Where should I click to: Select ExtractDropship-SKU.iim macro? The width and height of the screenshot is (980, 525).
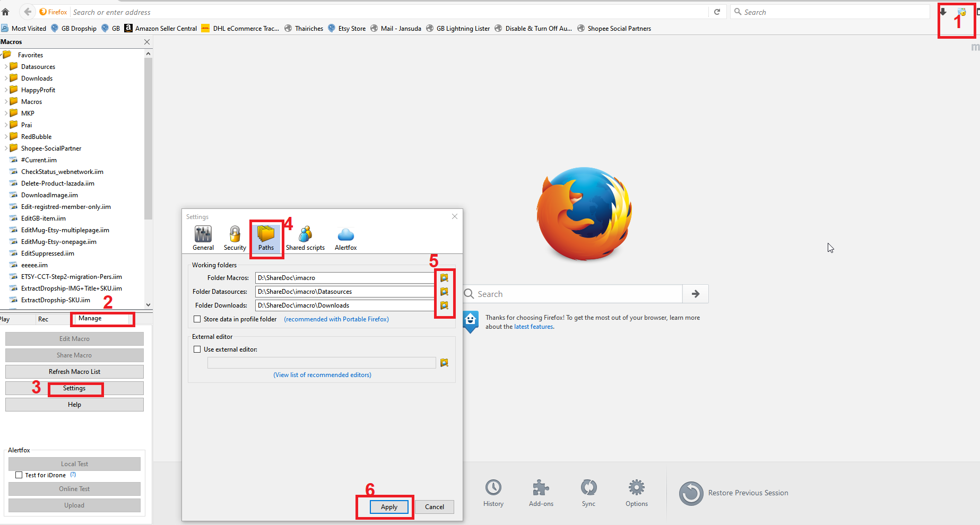coord(56,300)
